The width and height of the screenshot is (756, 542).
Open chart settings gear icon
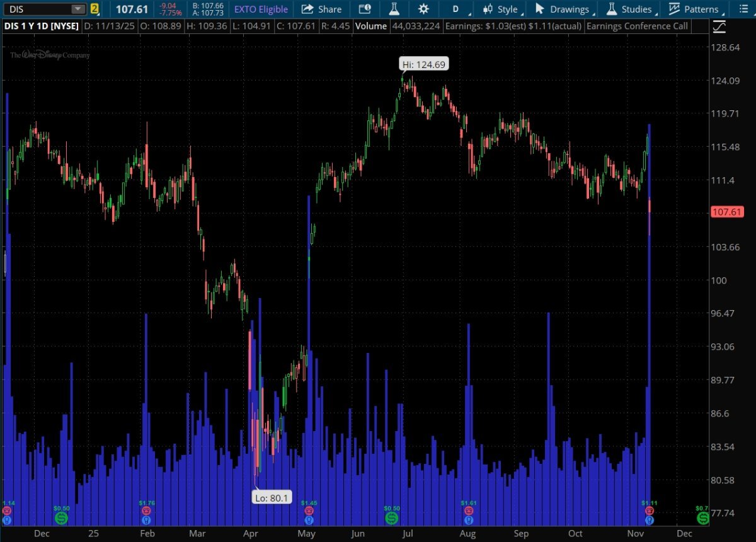[x=423, y=9]
